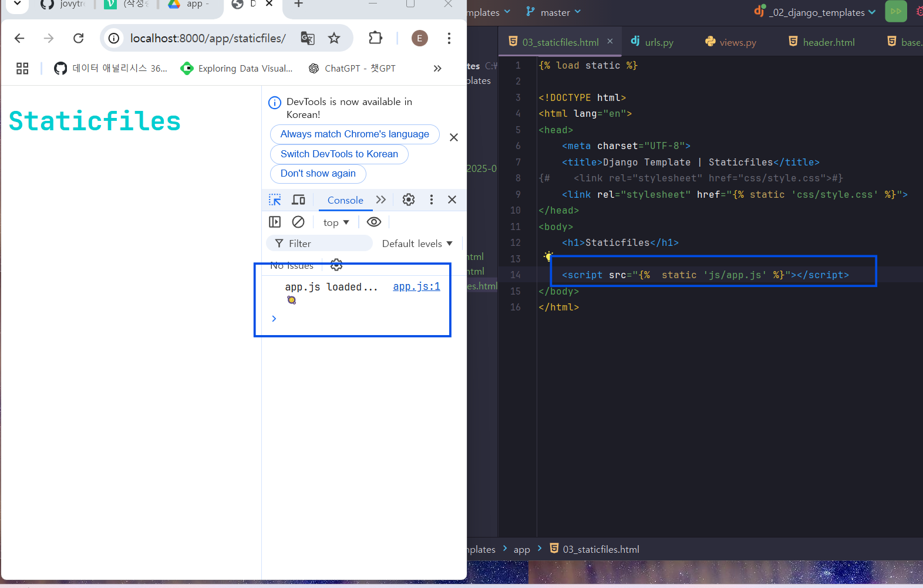923x588 pixels.
Task: Click the intention lightbulb in editor gutter
Action: click(548, 256)
